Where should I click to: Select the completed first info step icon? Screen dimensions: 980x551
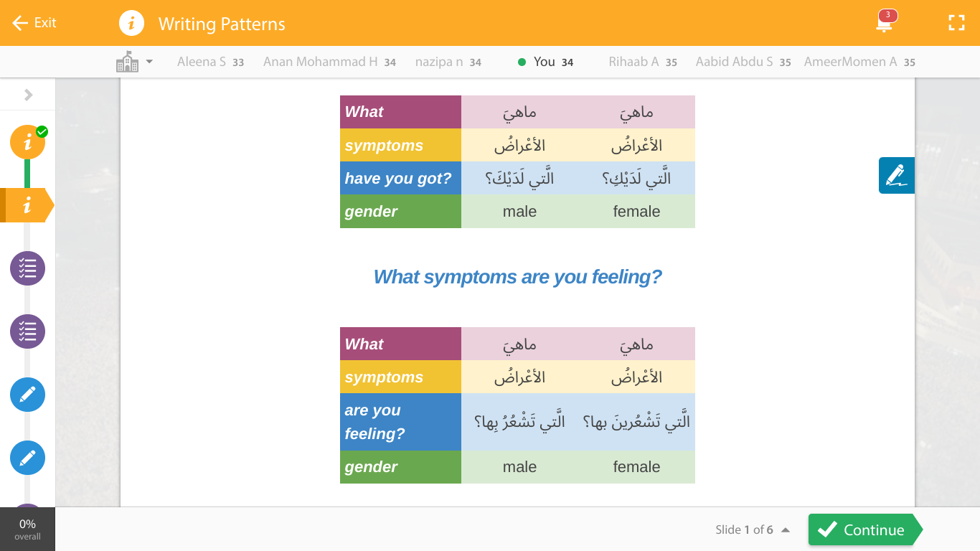pyautogui.click(x=28, y=142)
